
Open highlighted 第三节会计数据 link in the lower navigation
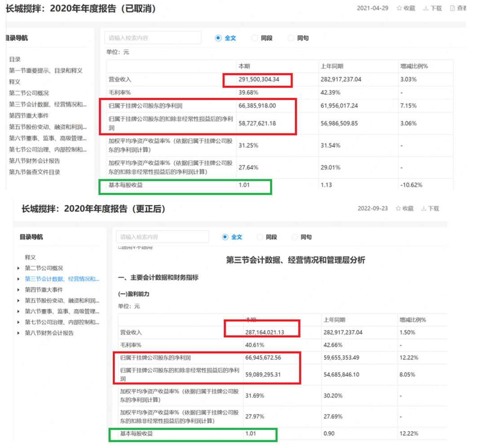(62, 279)
